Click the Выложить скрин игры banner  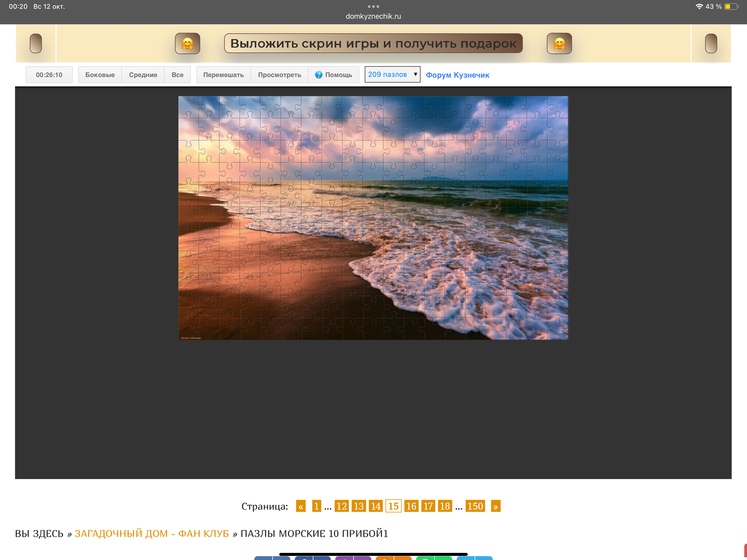click(373, 43)
